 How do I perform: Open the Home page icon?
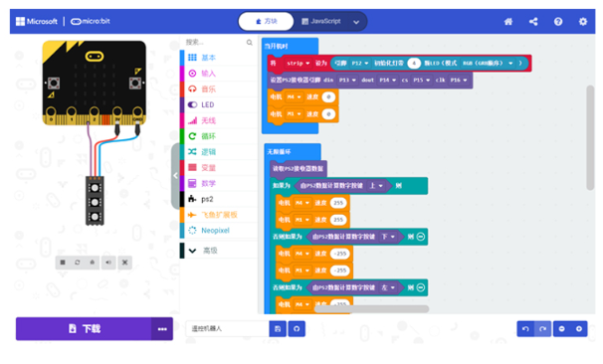(x=508, y=22)
